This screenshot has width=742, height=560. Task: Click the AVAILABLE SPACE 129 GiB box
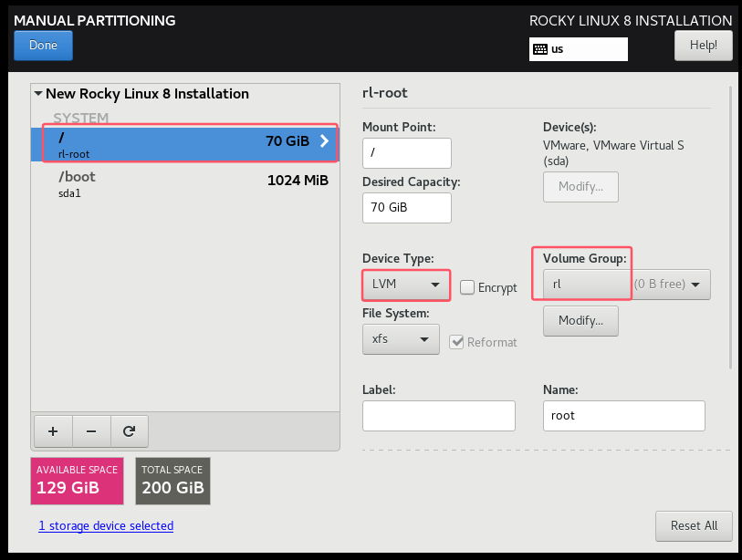coord(78,481)
